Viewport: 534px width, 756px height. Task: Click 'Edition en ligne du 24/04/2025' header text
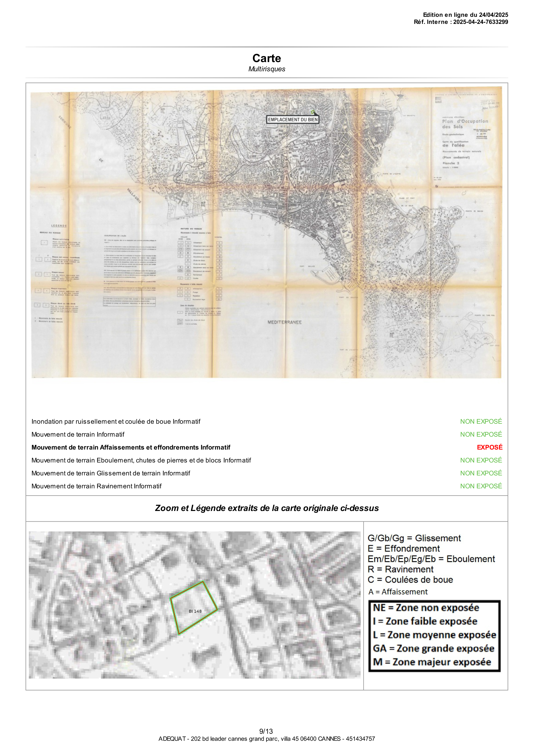click(465, 15)
